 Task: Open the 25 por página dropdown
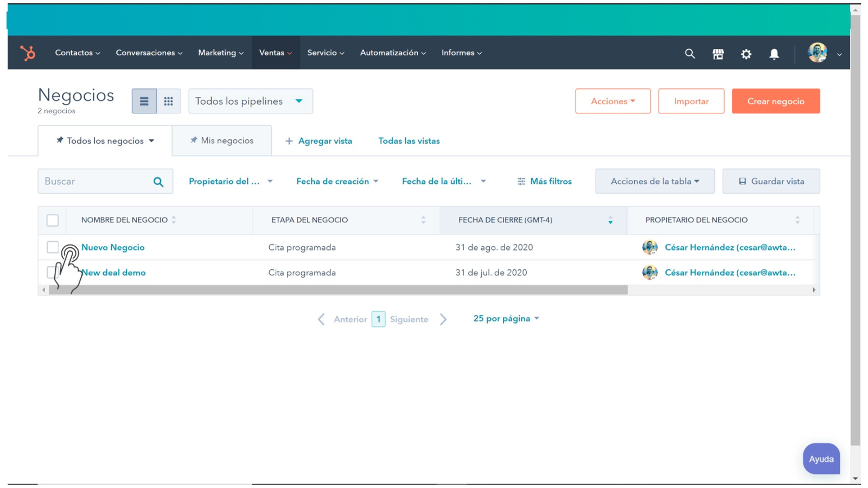coord(506,318)
